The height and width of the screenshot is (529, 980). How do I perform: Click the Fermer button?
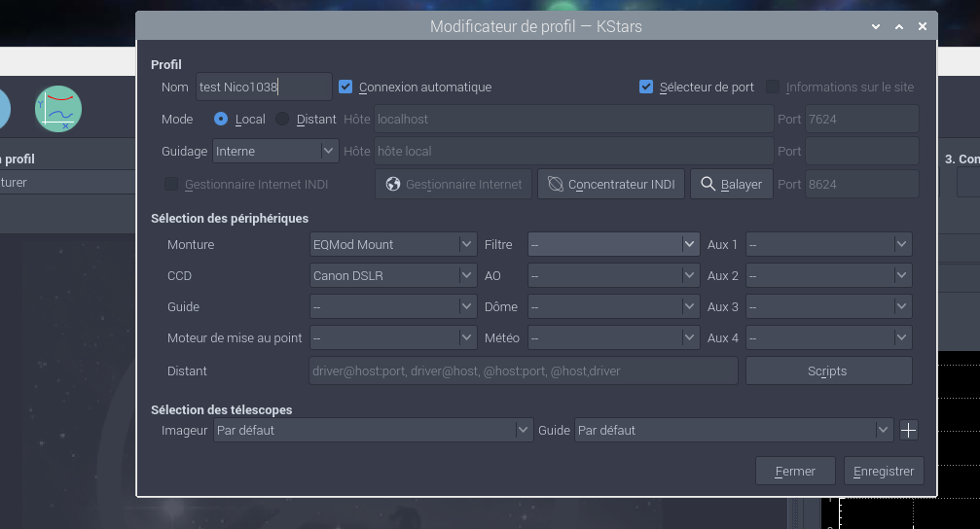pos(795,471)
